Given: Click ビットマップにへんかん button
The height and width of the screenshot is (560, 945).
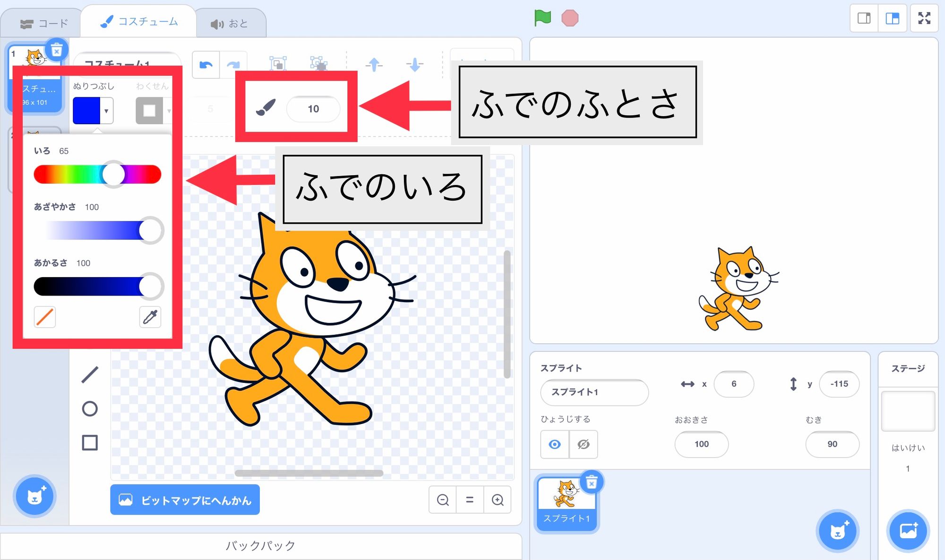Looking at the screenshot, I should click(185, 500).
